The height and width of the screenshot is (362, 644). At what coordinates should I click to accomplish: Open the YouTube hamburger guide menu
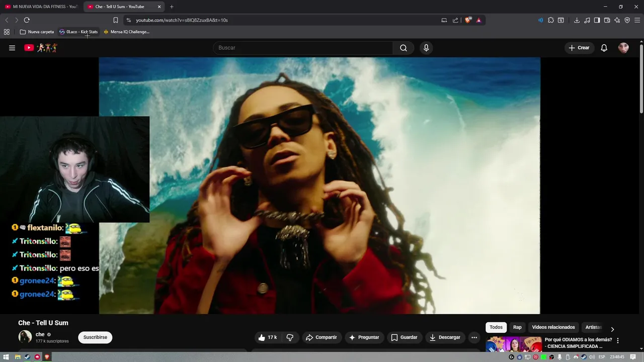point(12,48)
